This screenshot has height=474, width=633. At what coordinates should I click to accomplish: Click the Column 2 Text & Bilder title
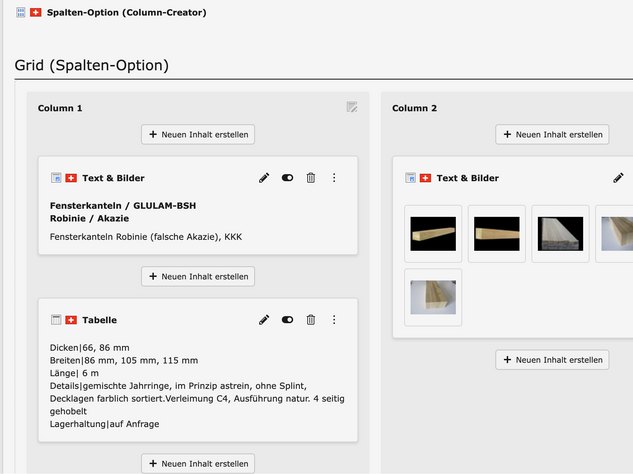[468, 178]
